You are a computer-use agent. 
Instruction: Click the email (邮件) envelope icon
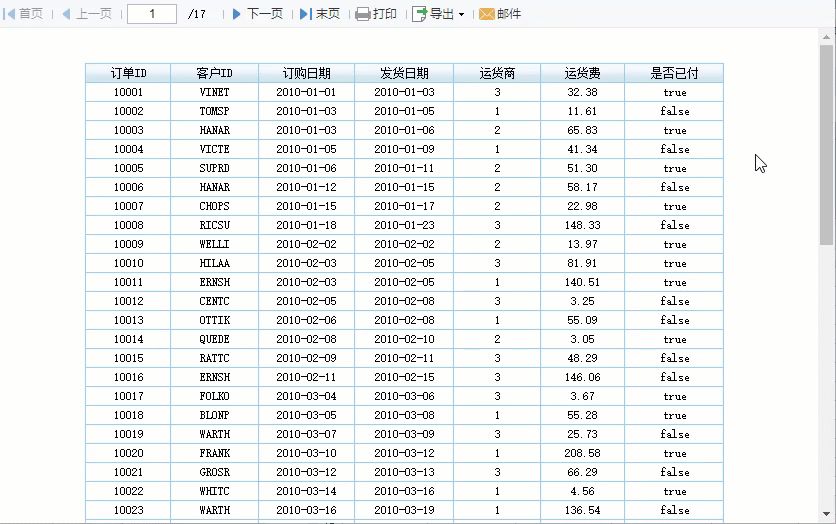pyautogui.click(x=487, y=14)
